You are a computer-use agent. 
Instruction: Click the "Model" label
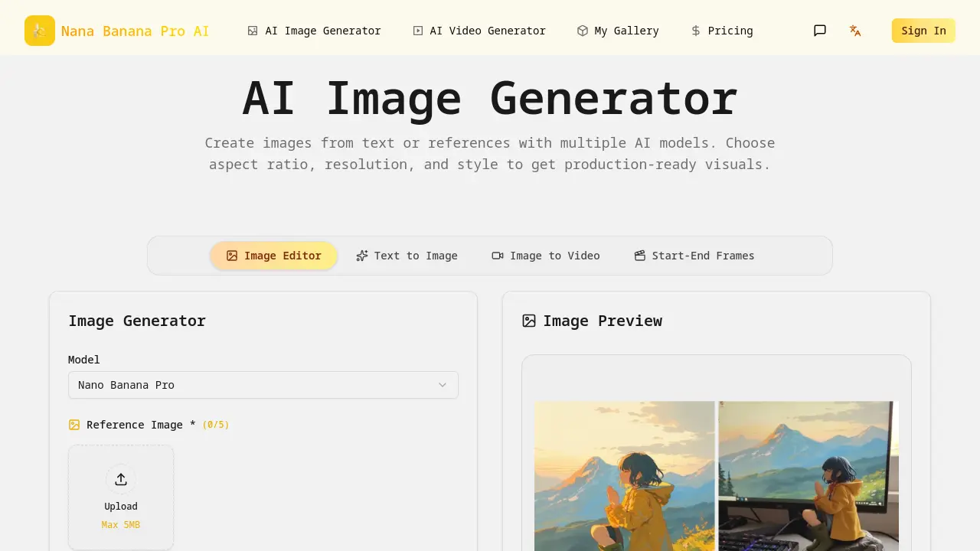click(84, 360)
